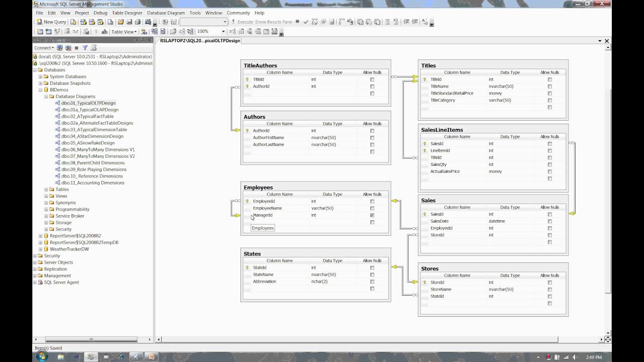Click Show Results Pane button
This screenshot has width=644, height=362.
point(273,22)
